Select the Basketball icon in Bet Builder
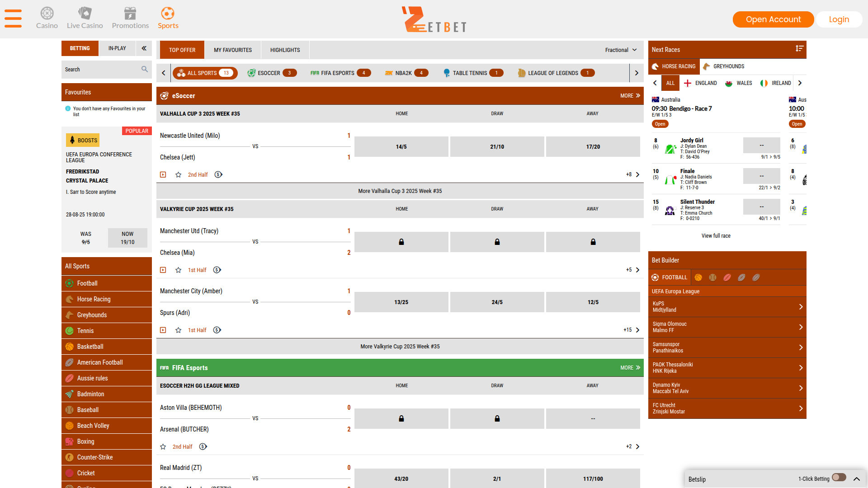868x488 pixels. [698, 277]
